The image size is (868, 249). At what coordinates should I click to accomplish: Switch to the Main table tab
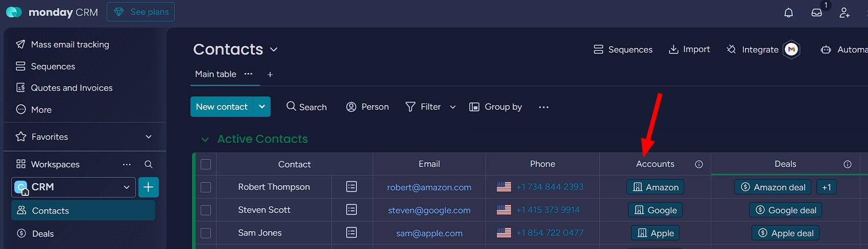pos(215,74)
